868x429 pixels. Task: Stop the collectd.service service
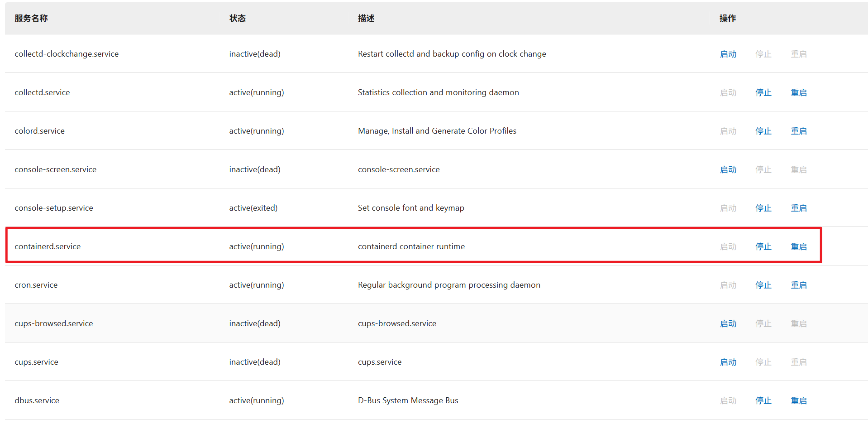[763, 92]
